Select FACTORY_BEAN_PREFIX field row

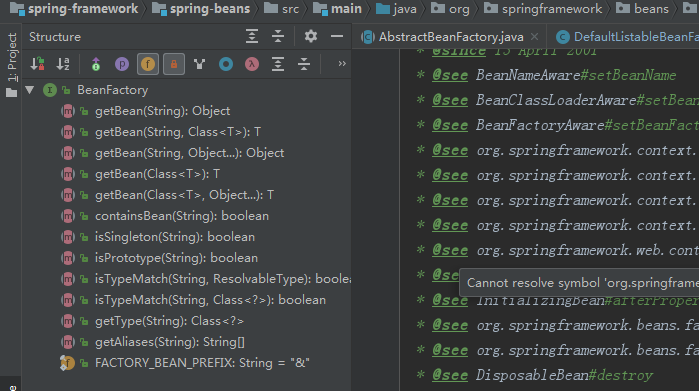click(202, 362)
